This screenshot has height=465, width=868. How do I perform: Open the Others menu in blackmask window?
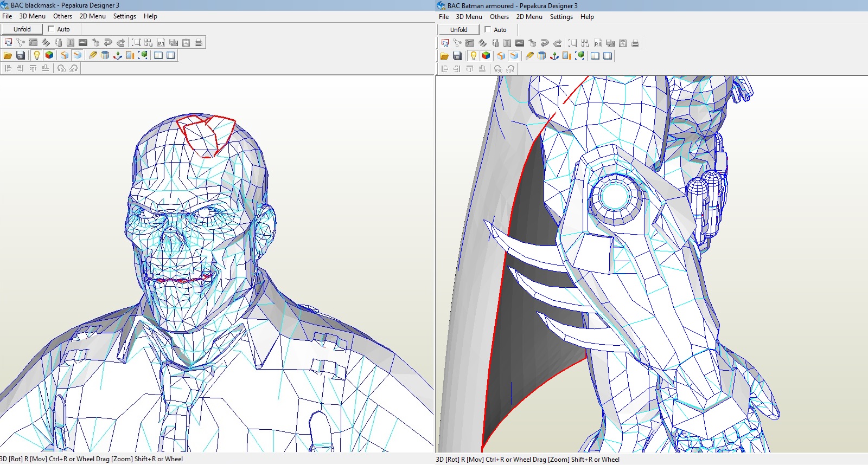(x=62, y=16)
